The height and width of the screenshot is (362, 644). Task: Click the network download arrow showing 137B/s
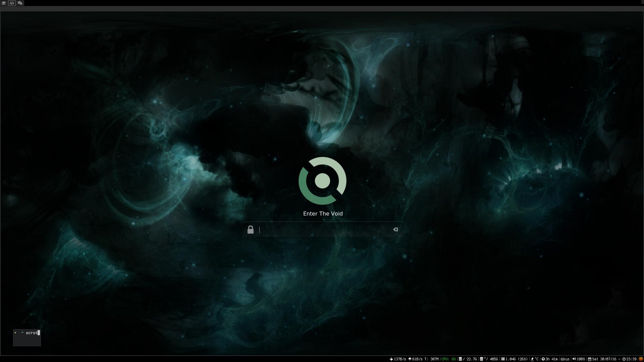click(x=391, y=359)
